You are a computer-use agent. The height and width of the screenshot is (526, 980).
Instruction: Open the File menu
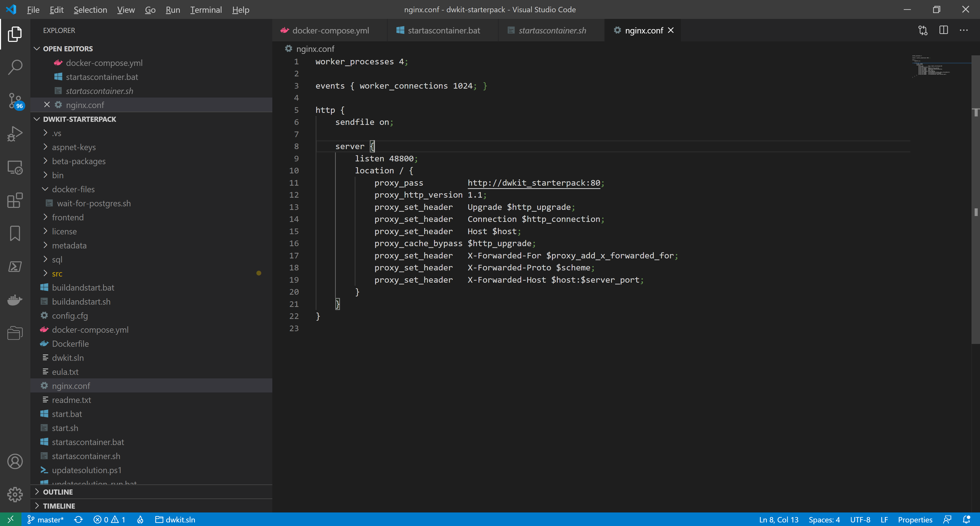coord(33,9)
